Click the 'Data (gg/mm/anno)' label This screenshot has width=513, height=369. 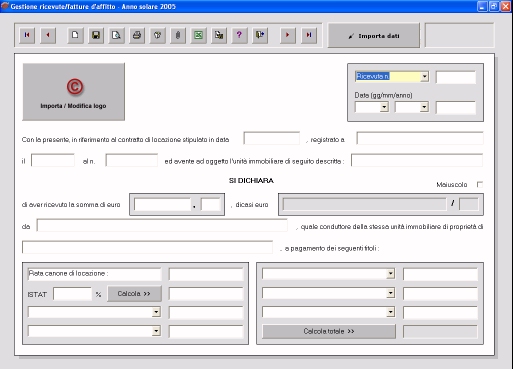383,95
